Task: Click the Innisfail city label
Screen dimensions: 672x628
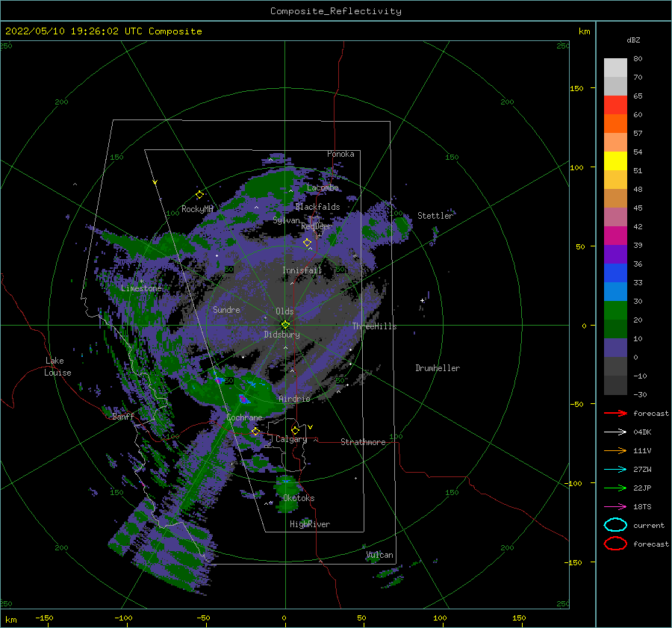Action: tap(302, 270)
